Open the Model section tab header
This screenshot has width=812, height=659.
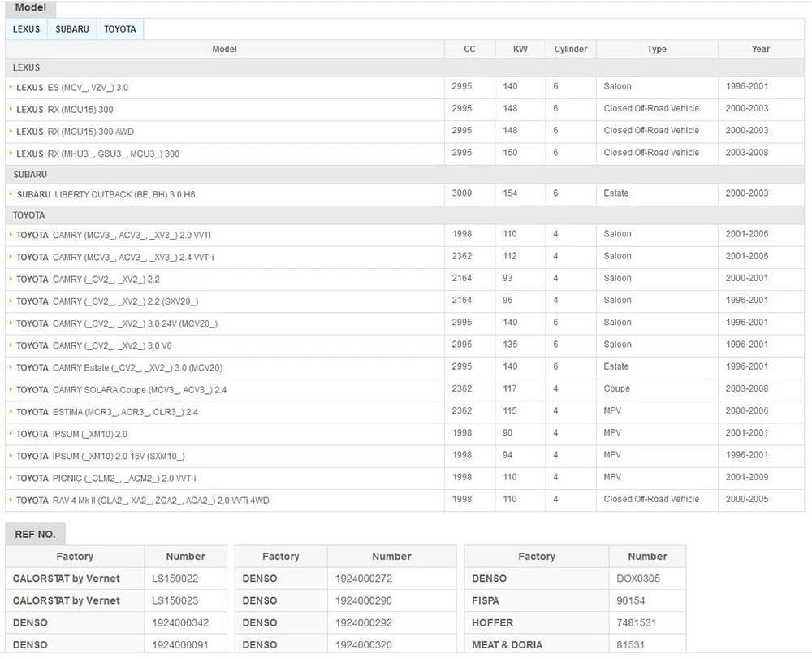click(x=31, y=8)
